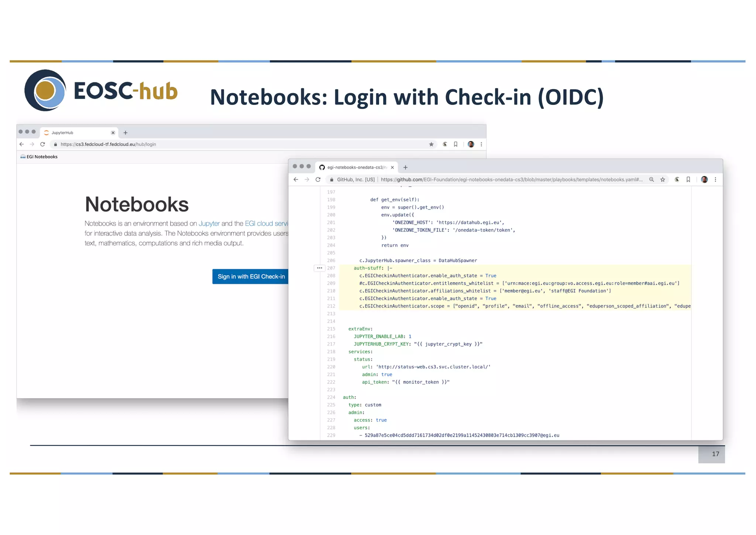Open the line 207 ellipsis actions menu

(319, 268)
